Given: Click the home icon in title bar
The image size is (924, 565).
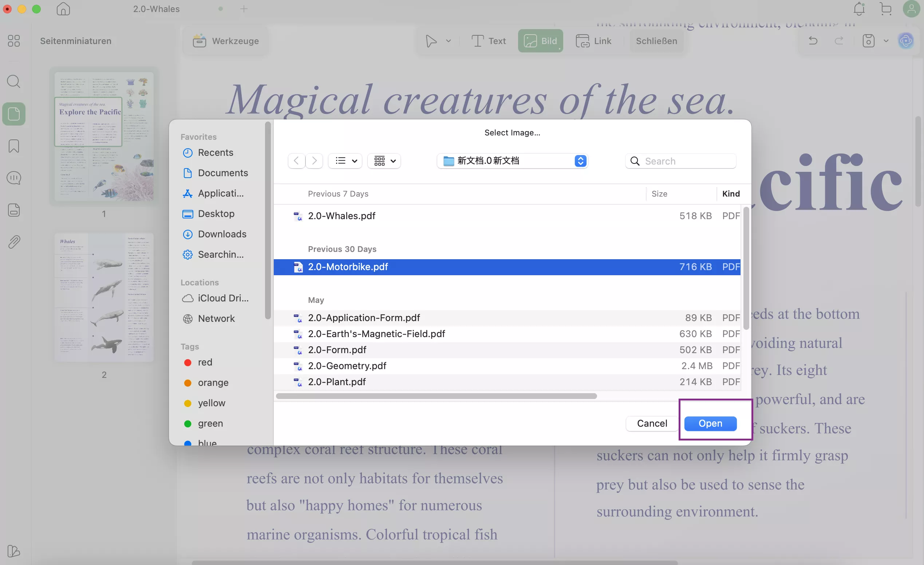Looking at the screenshot, I should pos(63,9).
